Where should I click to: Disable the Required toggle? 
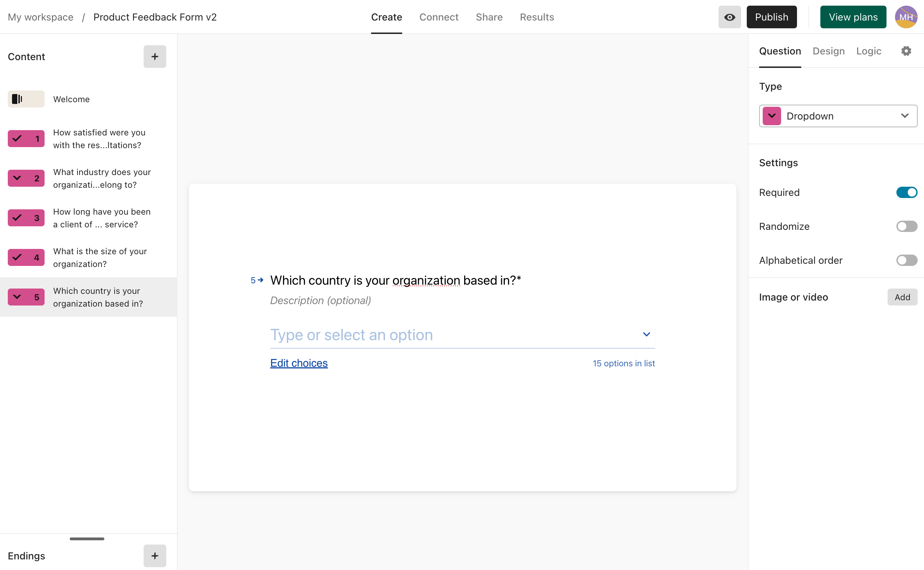click(x=906, y=193)
